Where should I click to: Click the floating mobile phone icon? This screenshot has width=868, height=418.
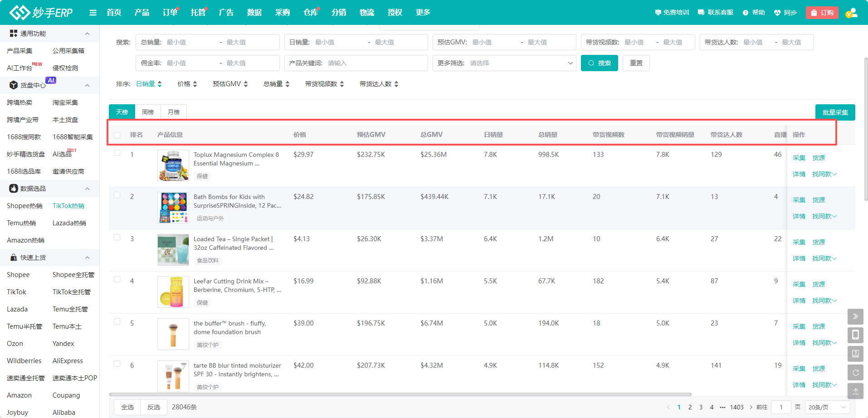coord(855,335)
